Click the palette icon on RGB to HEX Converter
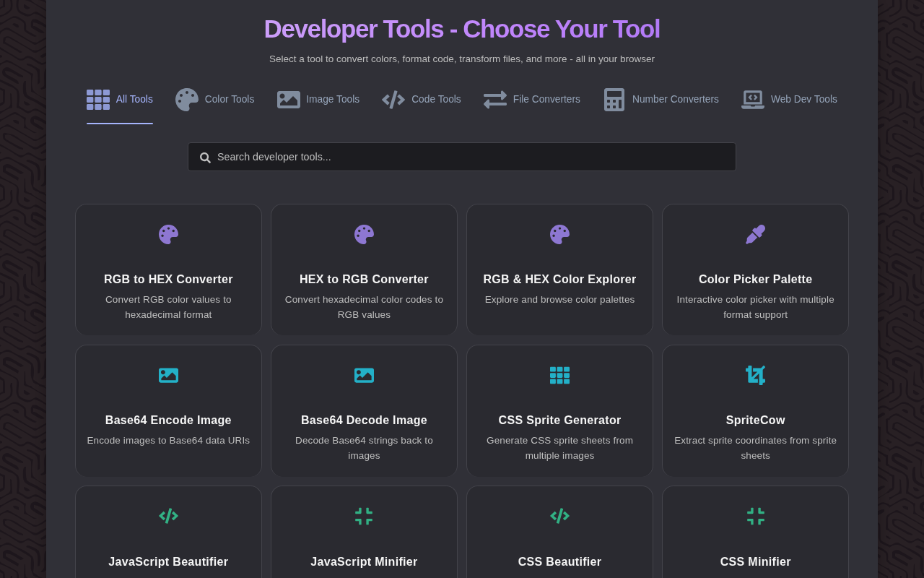The image size is (924, 578). pos(168,235)
